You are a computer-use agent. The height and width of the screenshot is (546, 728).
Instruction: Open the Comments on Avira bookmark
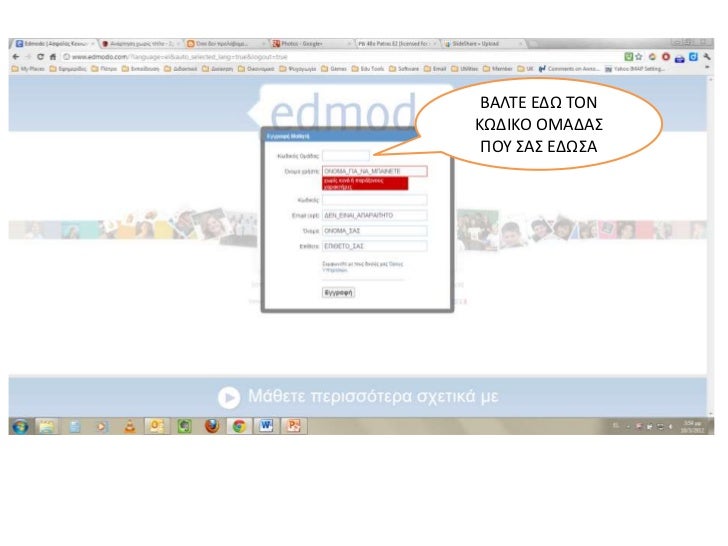point(569,69)
